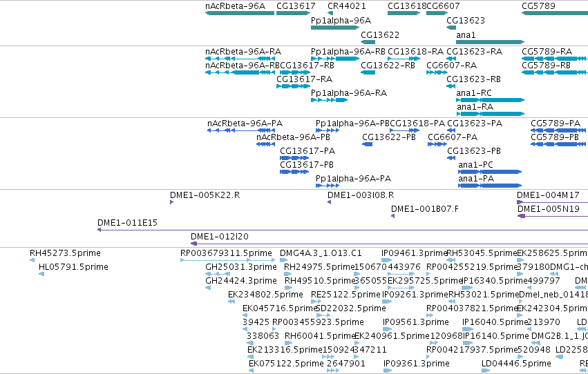Click the DME1-011E15 clone line

coord(343,230)
